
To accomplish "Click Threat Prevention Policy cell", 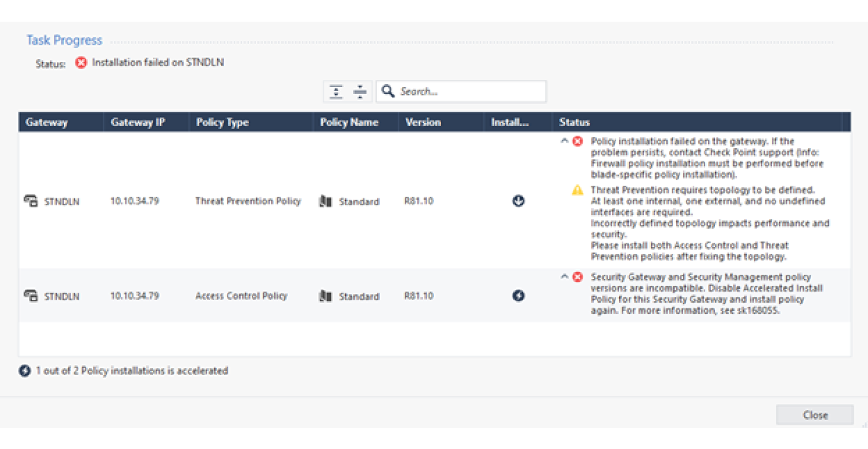I will click(x=248, y=201).
